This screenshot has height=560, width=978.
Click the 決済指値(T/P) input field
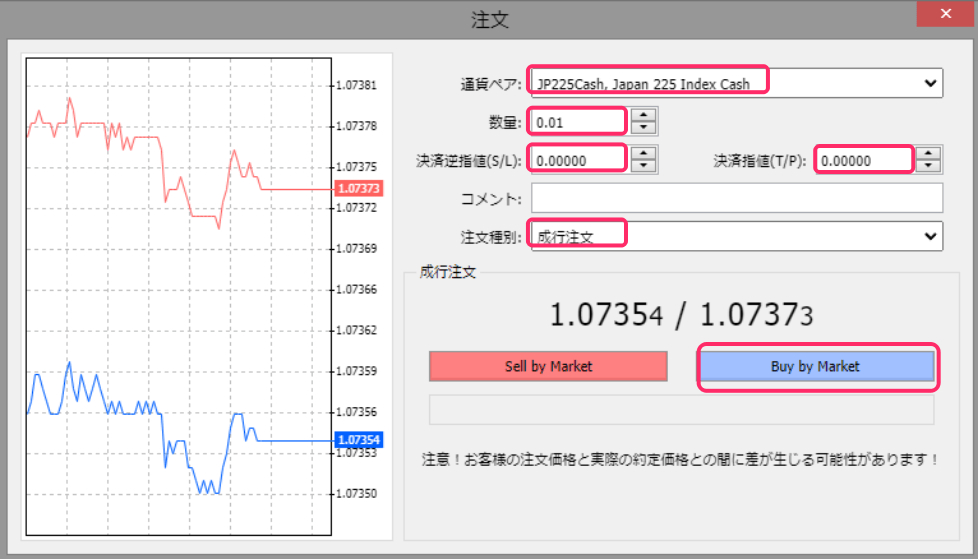(x=864, y=160)
